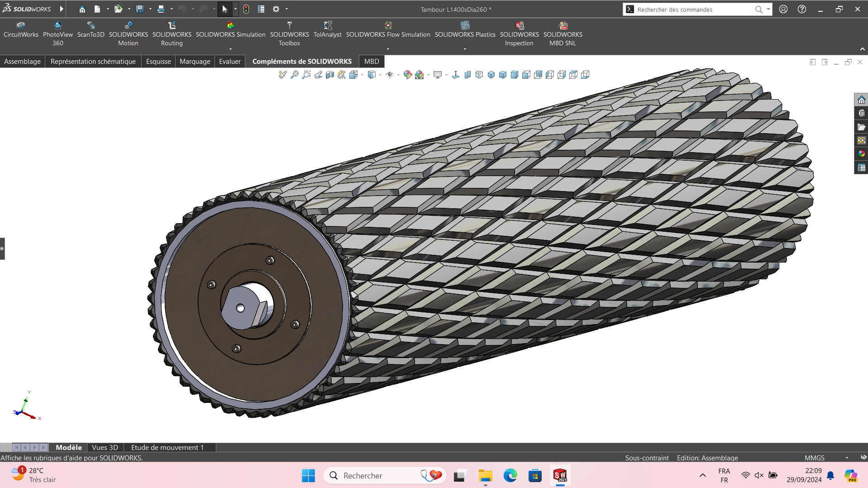Open Appearances and Scenes task pane

click(x=861, y=154)
